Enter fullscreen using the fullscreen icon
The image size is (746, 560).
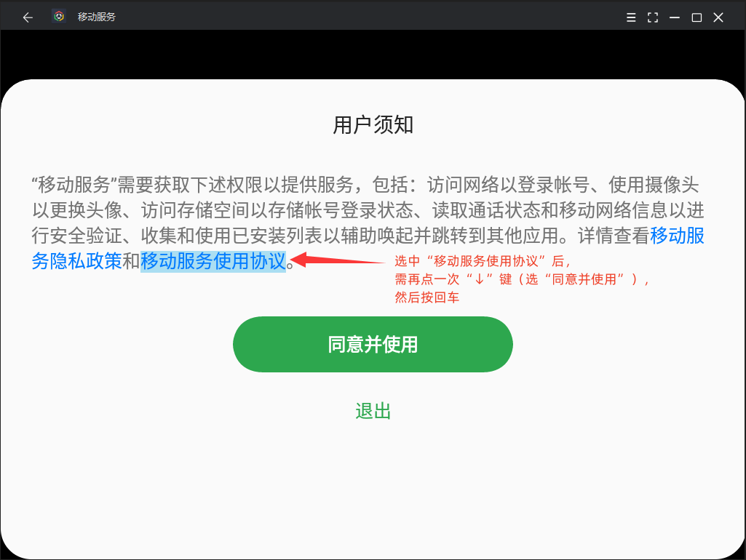pyautogui.click(x=653, y=17)
